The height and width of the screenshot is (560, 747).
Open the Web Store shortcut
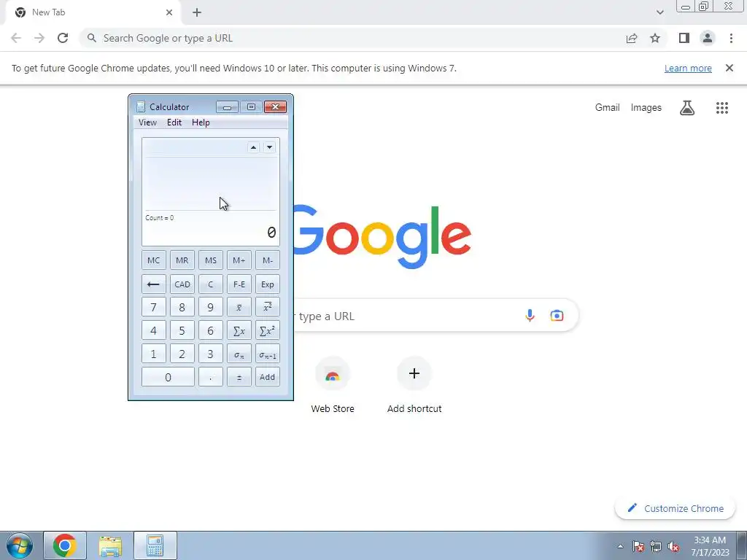pos(333,385)
